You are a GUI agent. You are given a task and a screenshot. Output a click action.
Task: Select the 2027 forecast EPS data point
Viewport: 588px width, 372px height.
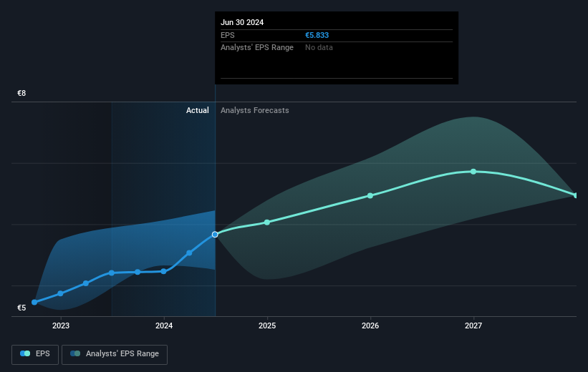pos(473,172)
